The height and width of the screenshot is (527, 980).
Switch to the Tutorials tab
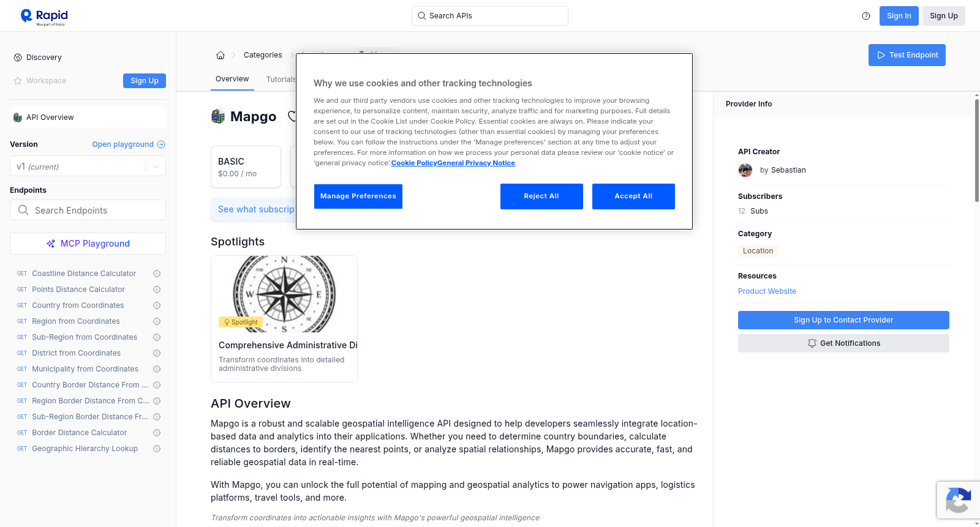click(281, 80)
